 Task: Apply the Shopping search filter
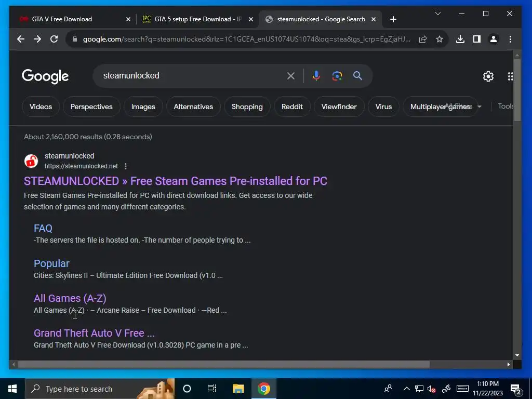click(x=247, y=107)
